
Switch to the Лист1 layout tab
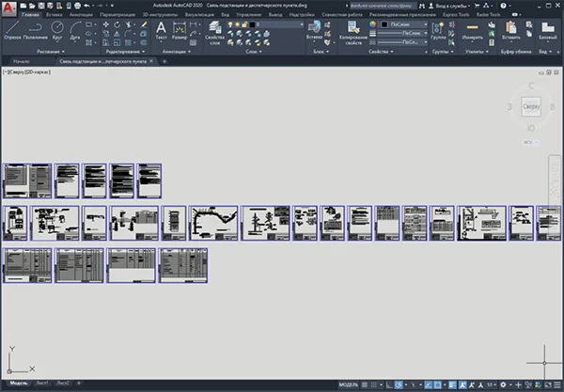(x=41, y=384)
